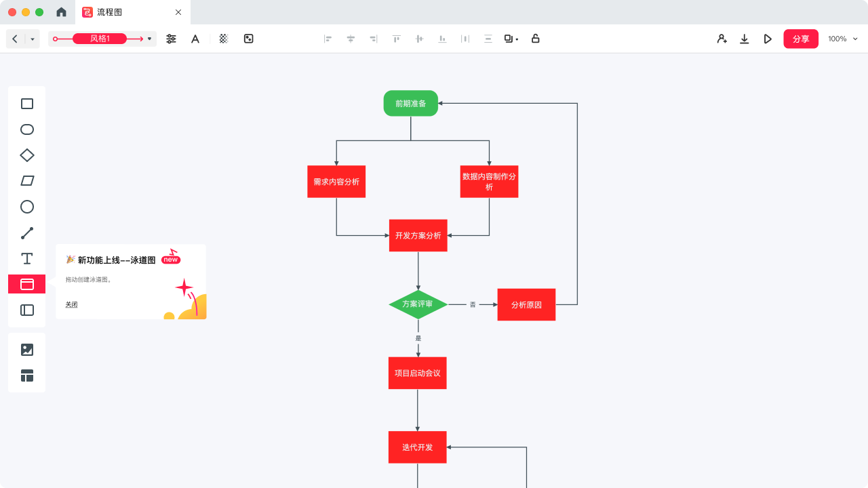Toggle the transparency checkerboard background icon
The image size is (868, 488).
[224, 39]
